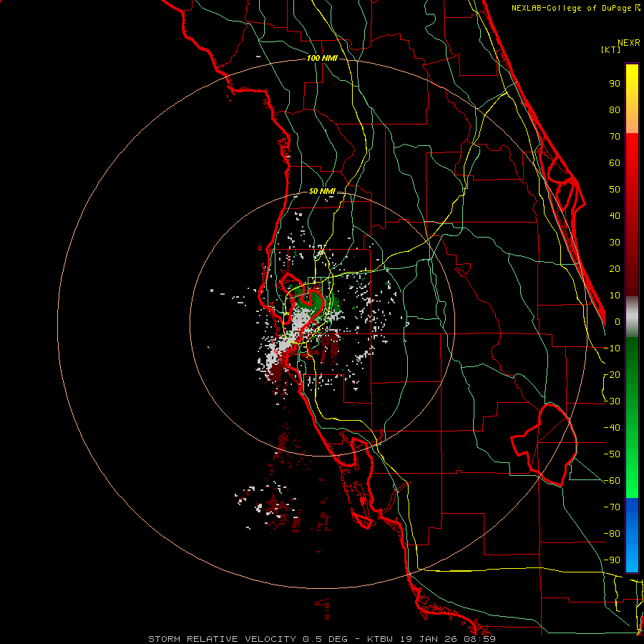Click the -60 value on the velocity scale
The height and width of the screenshot is (644, 644).
612,481
